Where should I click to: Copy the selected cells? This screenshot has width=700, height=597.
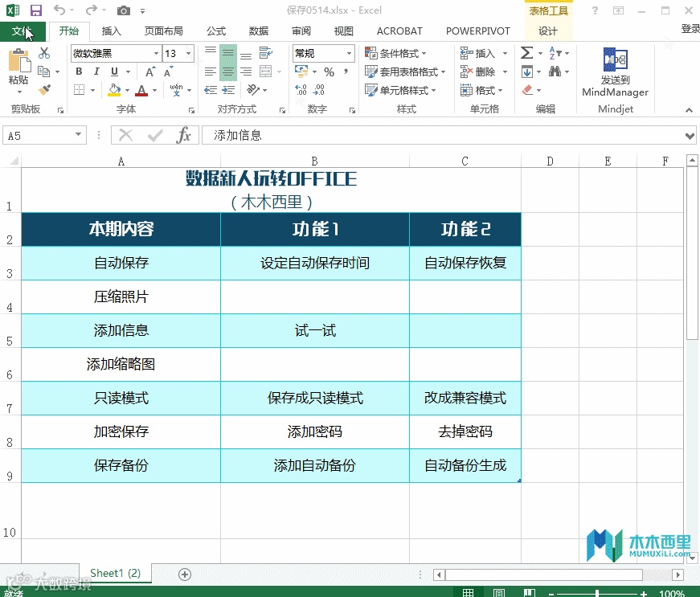click(x=43, y=72)
